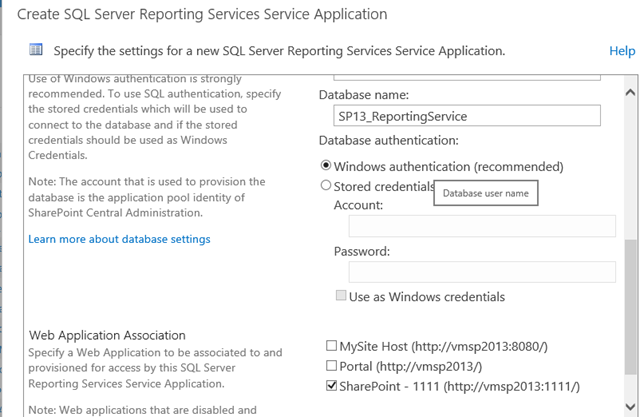Click the Web Application Association heading
640x417 pixels.
(x=107, y=335)
